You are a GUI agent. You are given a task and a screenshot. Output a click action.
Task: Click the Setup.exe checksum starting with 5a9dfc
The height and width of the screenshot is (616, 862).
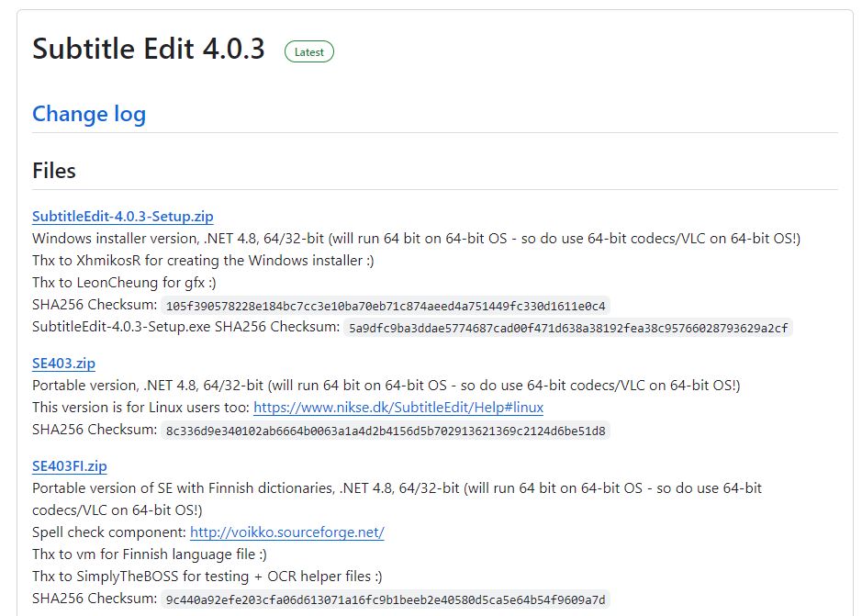(x=568, y=328)
